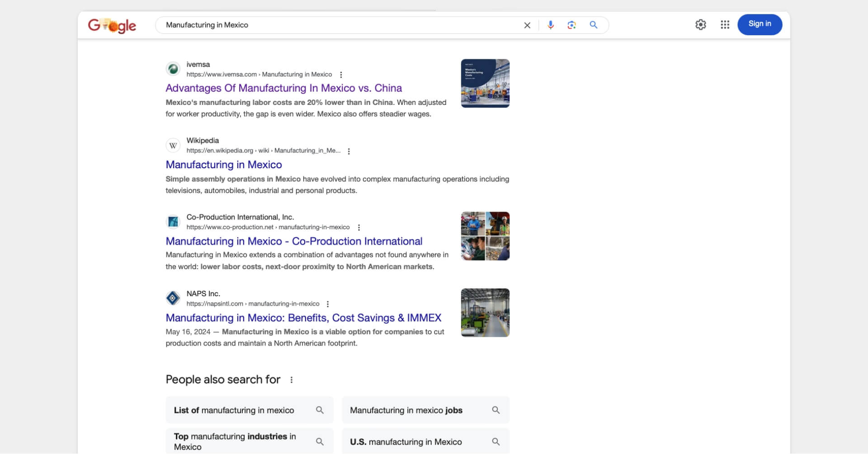The width and height of the screenshot is (868, 454).
Task: Open Advantages Of Manufacturing In Mexico vs. China
Action: pos(283,88)
